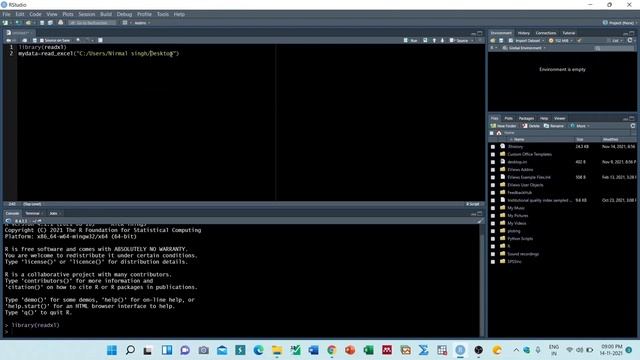Open the Code menu
Image resolution: width=640 pixels, height=360 pixels.
[x=35, y=14]
